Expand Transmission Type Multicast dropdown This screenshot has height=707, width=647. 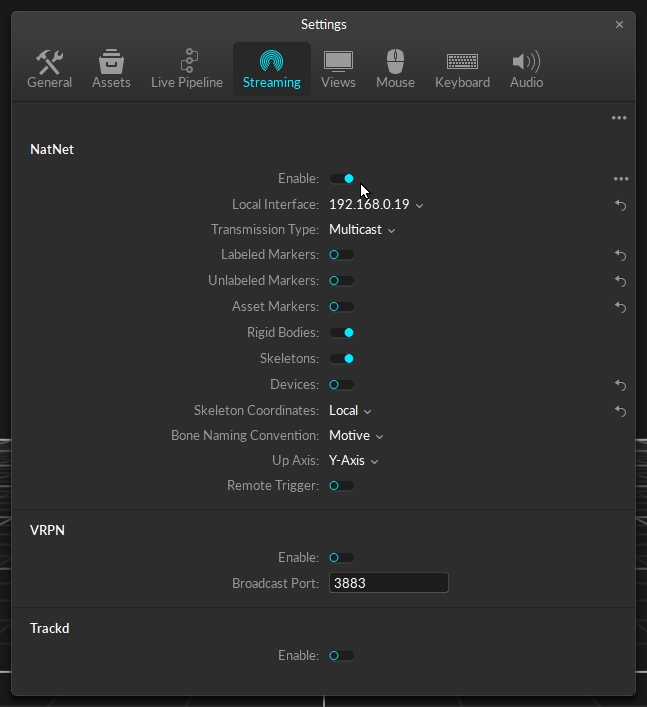[x=362, y=230]
